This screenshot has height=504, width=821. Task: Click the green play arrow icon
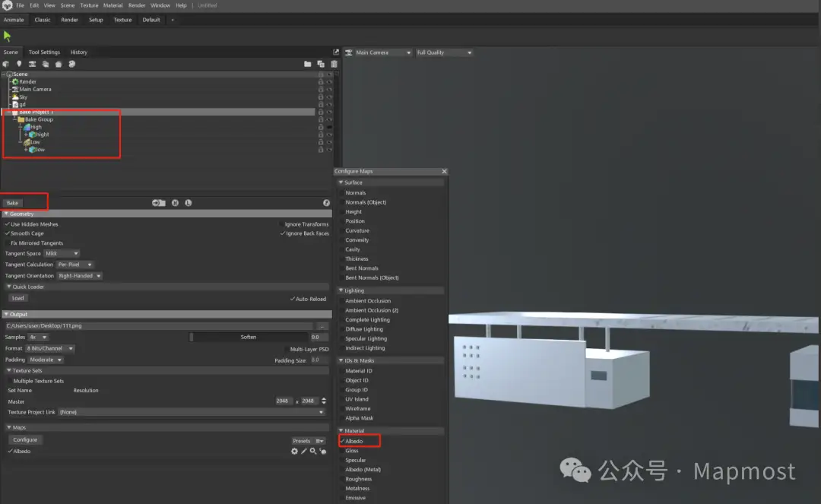[7, 36]
